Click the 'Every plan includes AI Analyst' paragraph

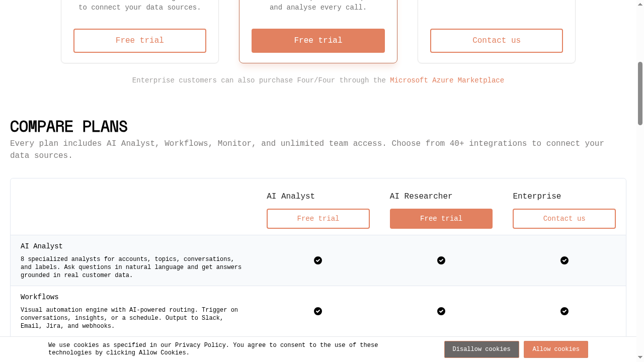(307, 149)
